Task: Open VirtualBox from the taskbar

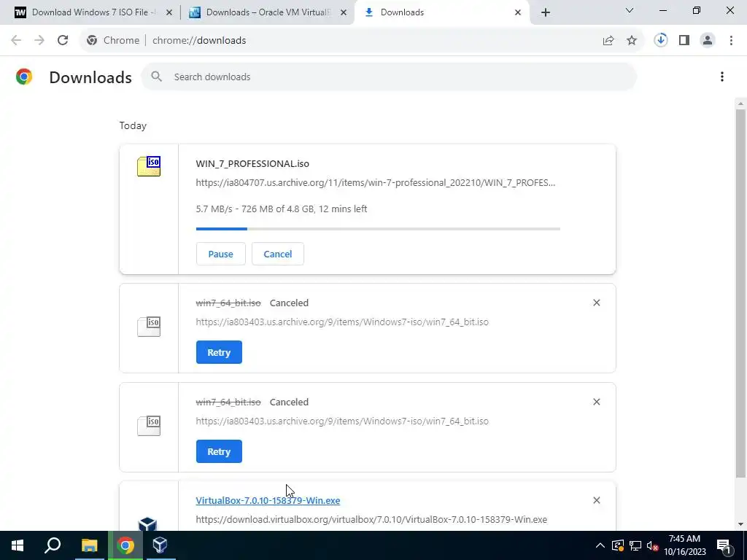Action: tap(160, 545)
